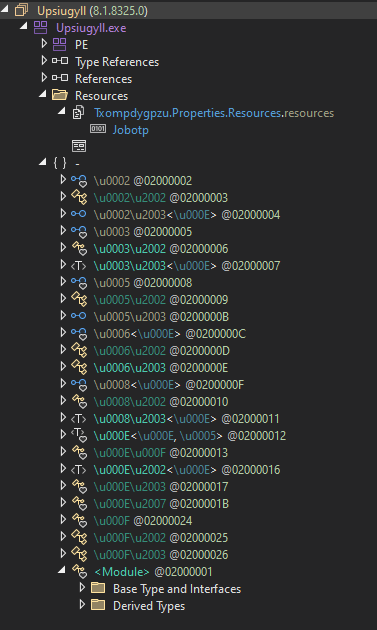The width and height of the screenshot is (377, 630).
Task: Expand the Type References node
Action: coord(44,61)
